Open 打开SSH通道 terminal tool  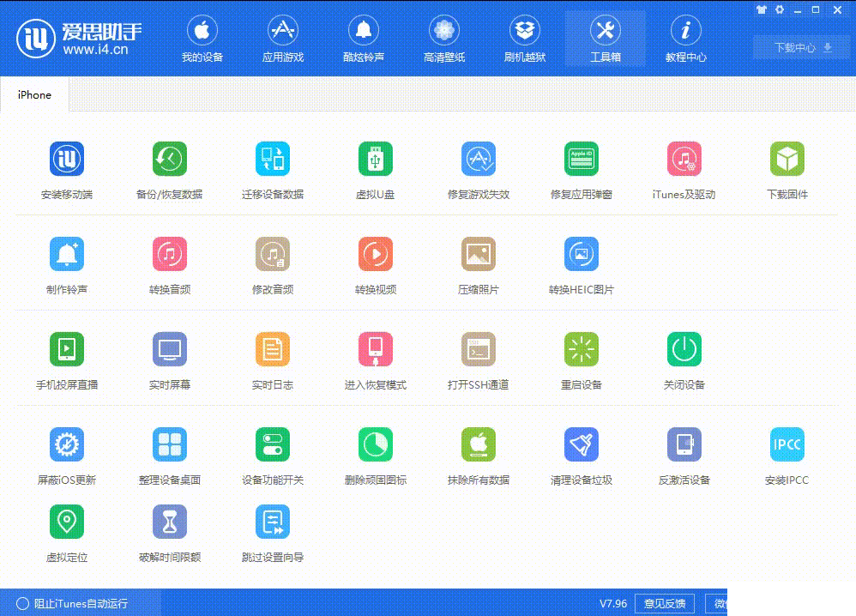tap(479, 349)
